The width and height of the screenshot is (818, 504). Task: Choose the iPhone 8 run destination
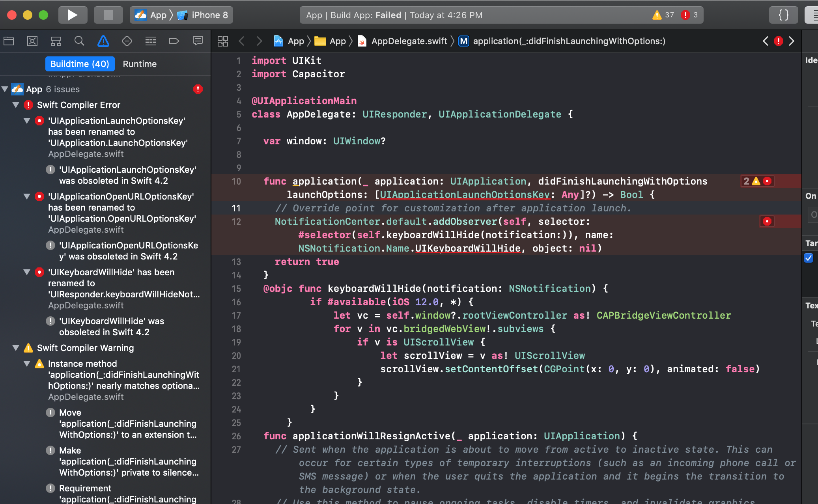(203, 15)
